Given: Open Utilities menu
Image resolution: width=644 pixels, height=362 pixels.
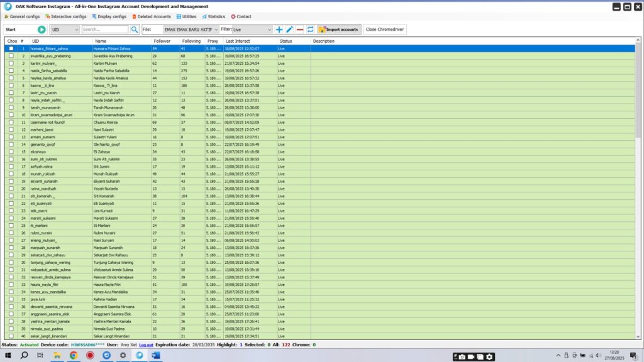Looking at the screenshot, I should coord(186,17).
